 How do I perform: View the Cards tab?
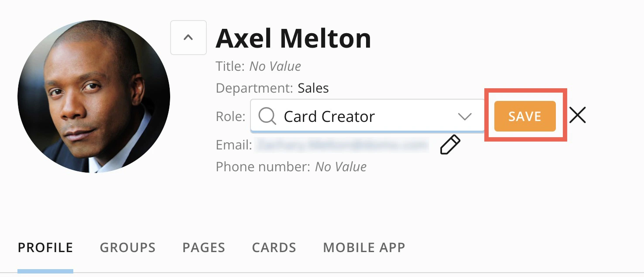point(274,247)
